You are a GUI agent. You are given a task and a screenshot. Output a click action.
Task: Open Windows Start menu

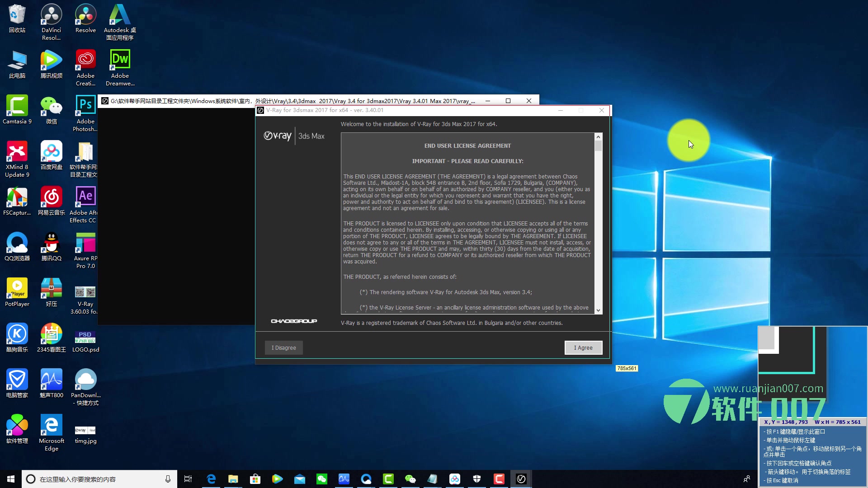(11, 479)
